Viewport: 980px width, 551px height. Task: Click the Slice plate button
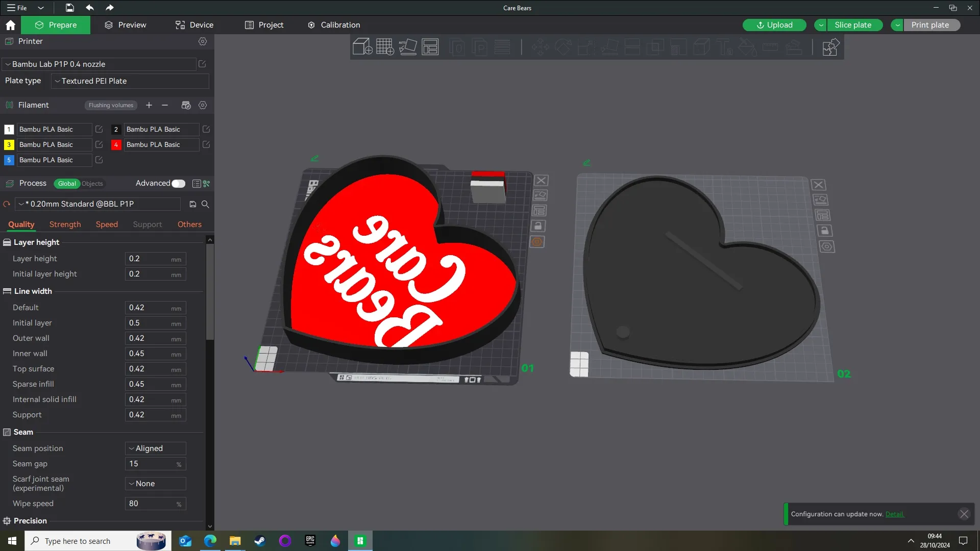855,25
